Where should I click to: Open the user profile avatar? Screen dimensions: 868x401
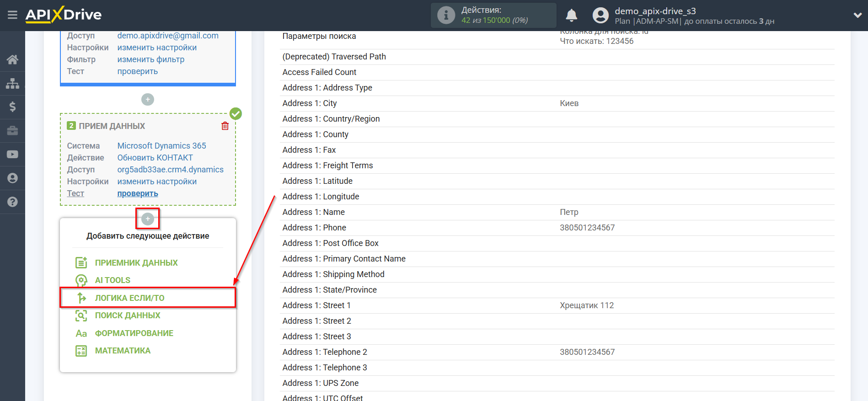coord(600,16)
